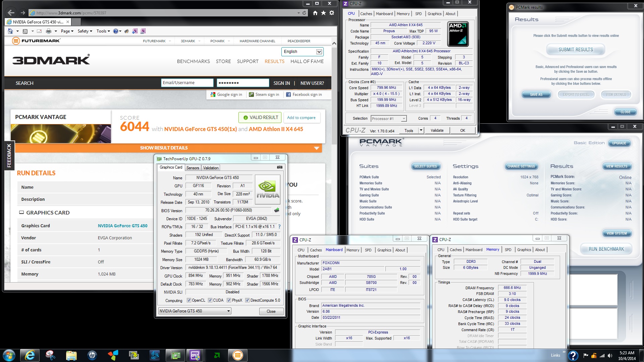Open RESULTS in 3DMark navigation
This screenshot has height=362, width=644.
point(274,61)
